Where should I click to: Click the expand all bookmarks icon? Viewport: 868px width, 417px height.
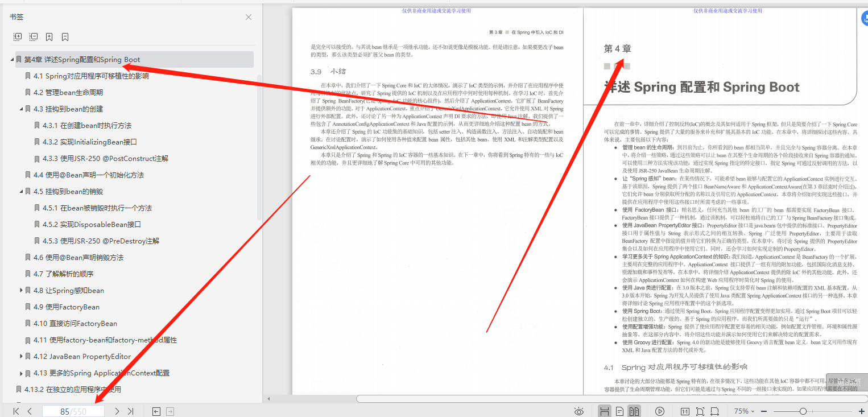coord(18,37)
